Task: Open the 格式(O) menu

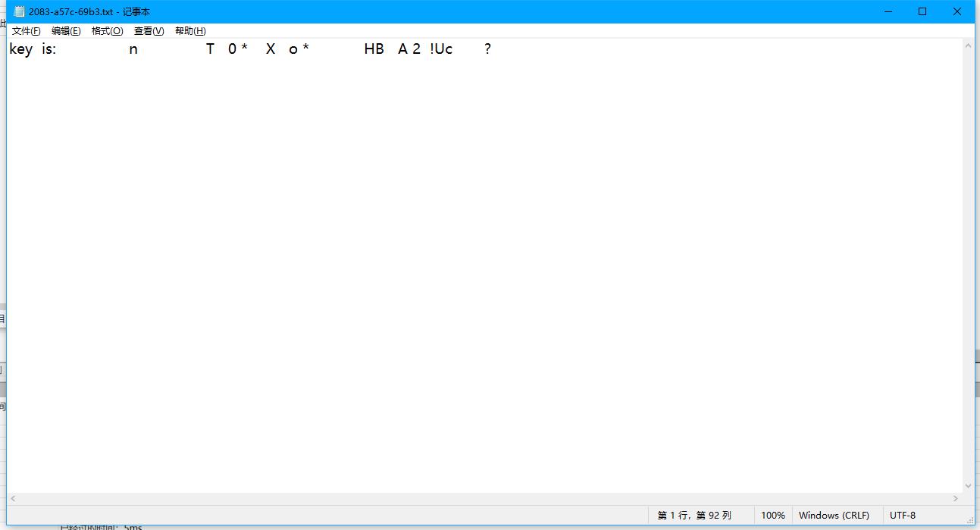Action: tap(107, 31)
